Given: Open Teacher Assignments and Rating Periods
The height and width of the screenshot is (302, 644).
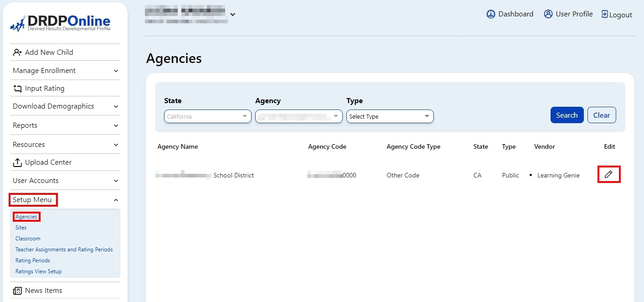Looking at the screenshot, I should (x=64, y=250).
